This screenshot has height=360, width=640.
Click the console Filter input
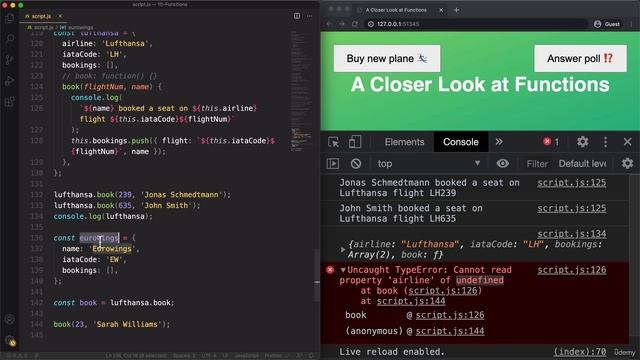[537, 164]
